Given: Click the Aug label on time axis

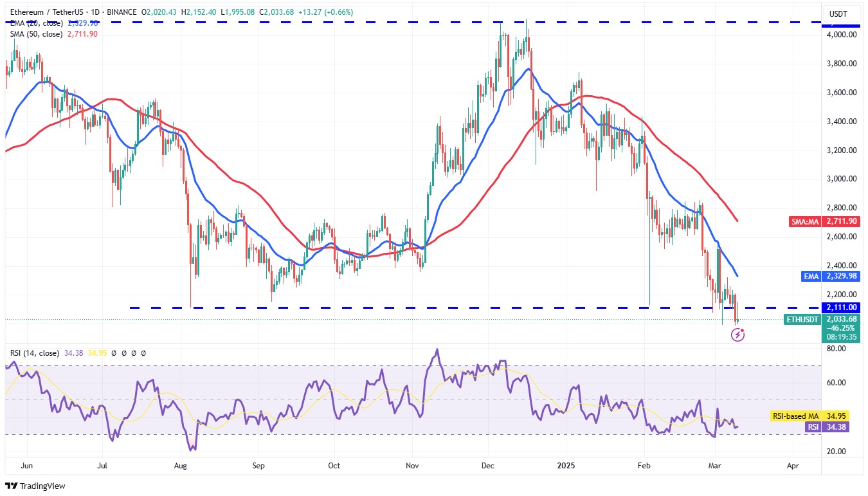Looking at the screenshot, I should 181,464.
